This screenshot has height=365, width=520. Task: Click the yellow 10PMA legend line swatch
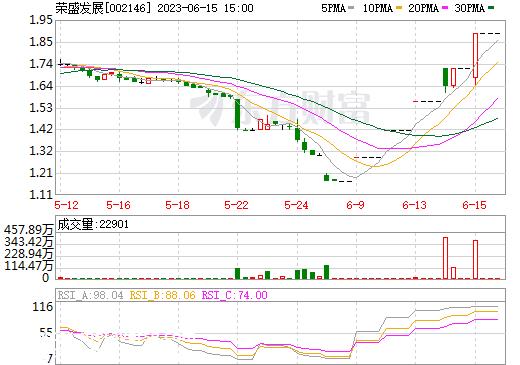[x=399, y=8]
